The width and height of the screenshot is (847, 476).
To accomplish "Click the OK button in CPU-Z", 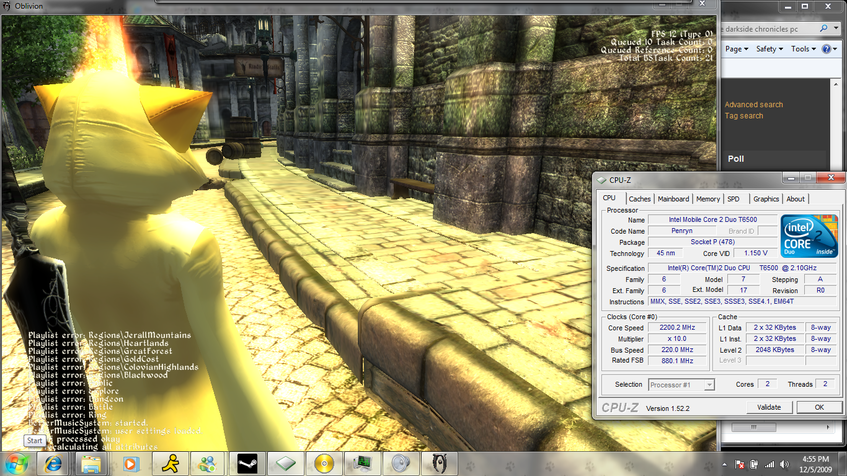I will [x=819, y=407].
